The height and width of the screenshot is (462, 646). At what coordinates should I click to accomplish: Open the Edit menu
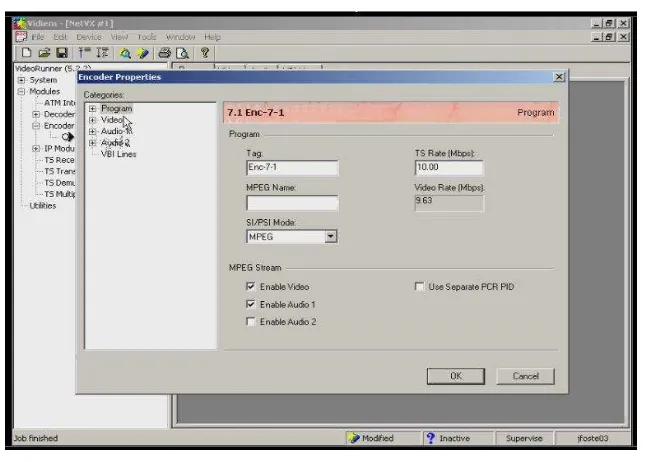point(60,37)
